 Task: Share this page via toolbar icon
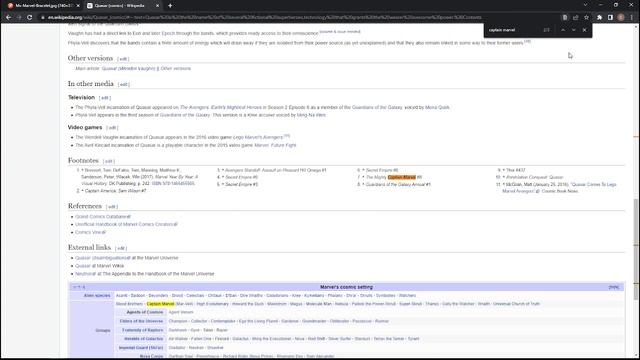pos(576,18)
